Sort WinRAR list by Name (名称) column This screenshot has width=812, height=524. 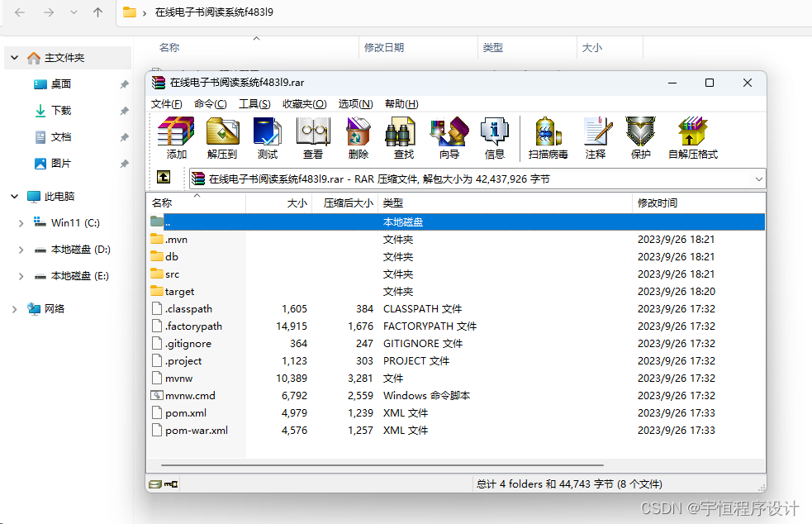point(197,202)
